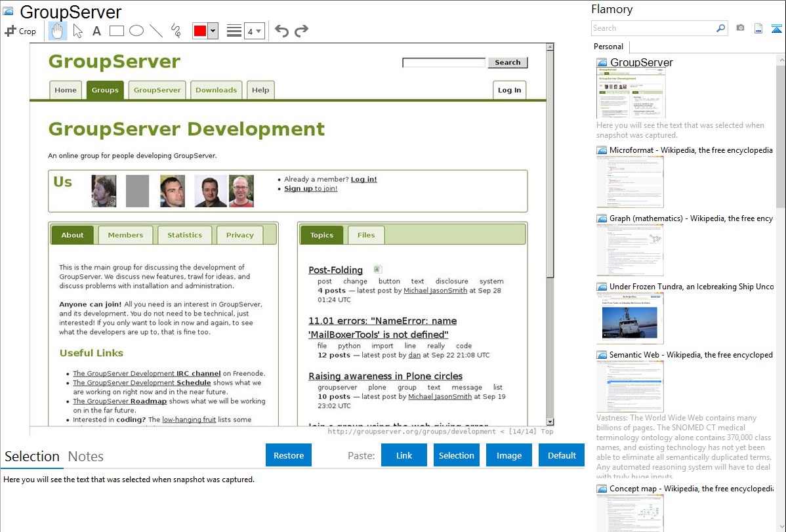786x532 pixels.
Task: Open the Microformat Wikipedia snapshot title
Action: pos(691,150)
